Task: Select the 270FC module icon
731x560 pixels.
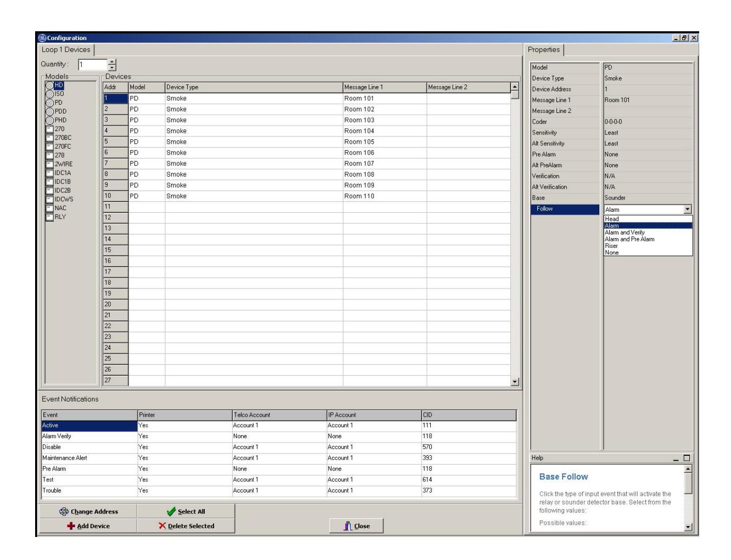Action: [x=49, y=146]
